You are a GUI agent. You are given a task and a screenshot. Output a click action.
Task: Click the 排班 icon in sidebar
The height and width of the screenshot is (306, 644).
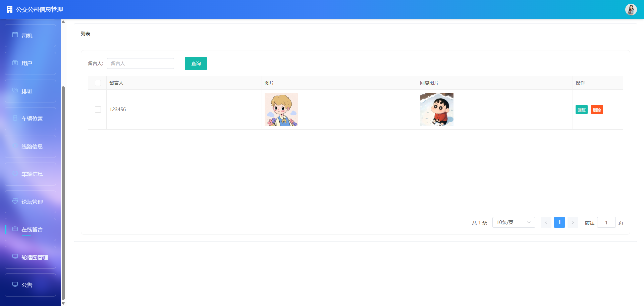pyautogui.click(x=15, y=90)
